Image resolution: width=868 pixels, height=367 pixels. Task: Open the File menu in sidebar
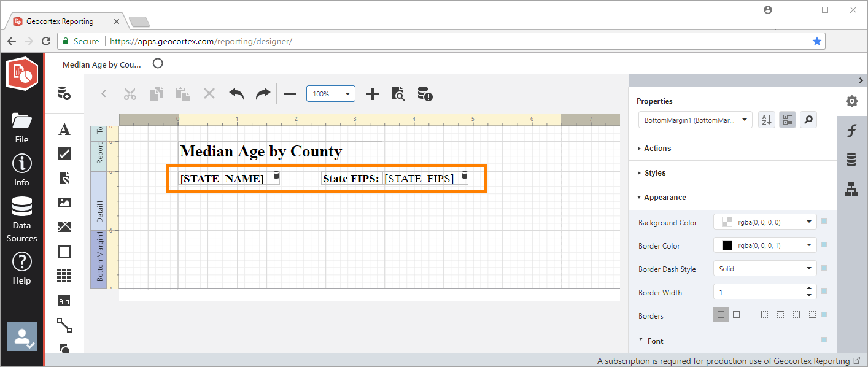coord(21,128)
